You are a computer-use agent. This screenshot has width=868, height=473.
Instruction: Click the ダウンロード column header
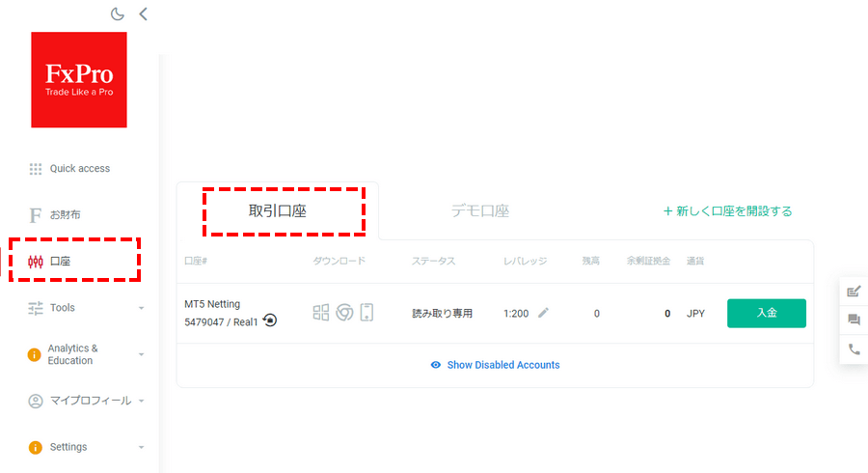pyautogui.click(x=339, y=261)
